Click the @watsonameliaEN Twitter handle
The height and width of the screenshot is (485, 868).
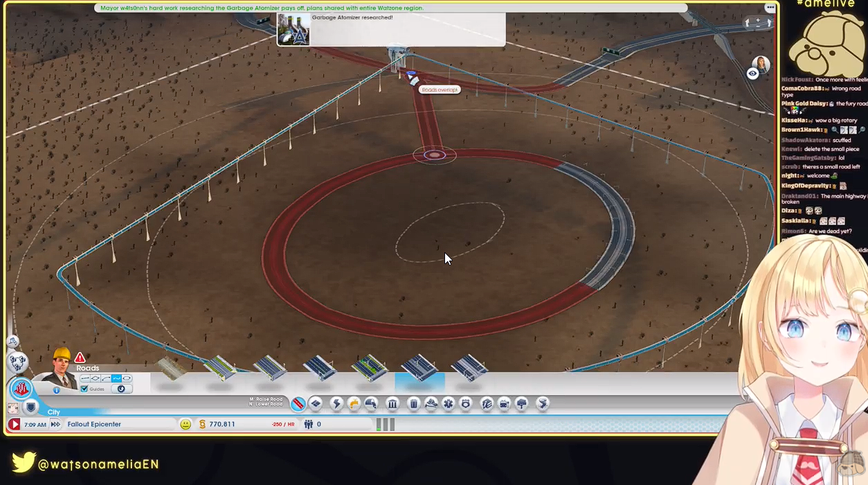coord(99,464)
